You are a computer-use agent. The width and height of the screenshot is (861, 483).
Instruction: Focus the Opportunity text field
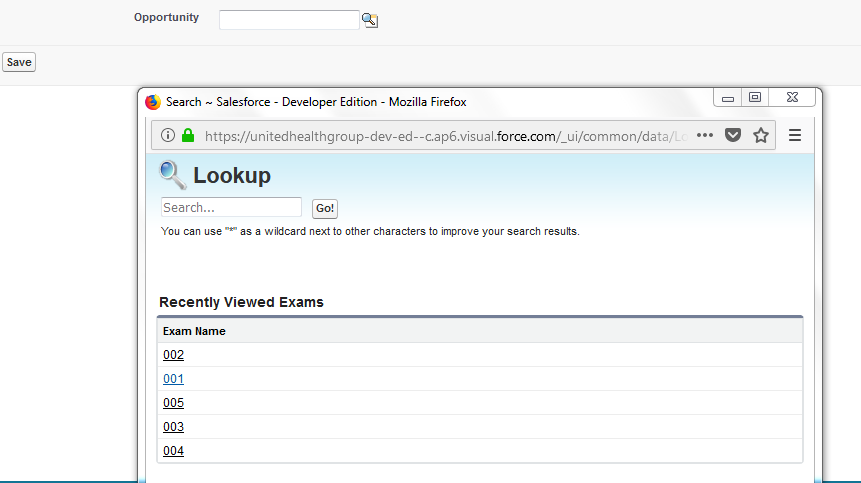click(288, 20)
